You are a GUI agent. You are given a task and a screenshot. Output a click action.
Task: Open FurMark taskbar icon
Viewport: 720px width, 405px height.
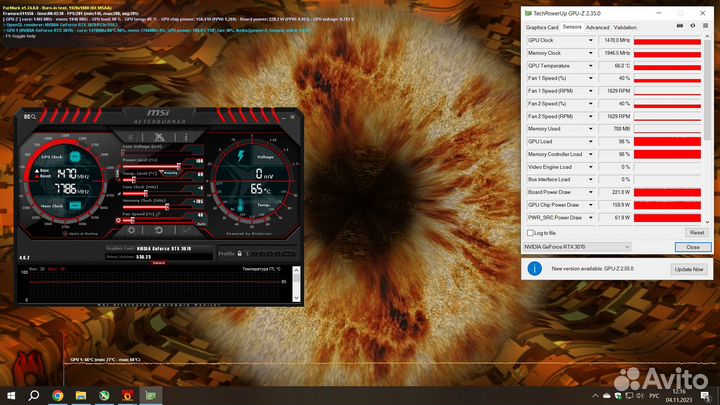tap(128, 395)
